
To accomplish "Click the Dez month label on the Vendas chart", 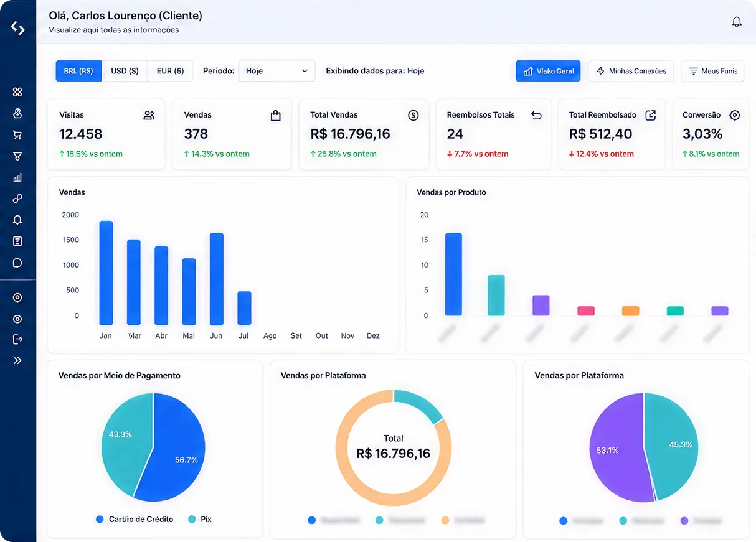I will pyautogui.click(x=373, y=335).
